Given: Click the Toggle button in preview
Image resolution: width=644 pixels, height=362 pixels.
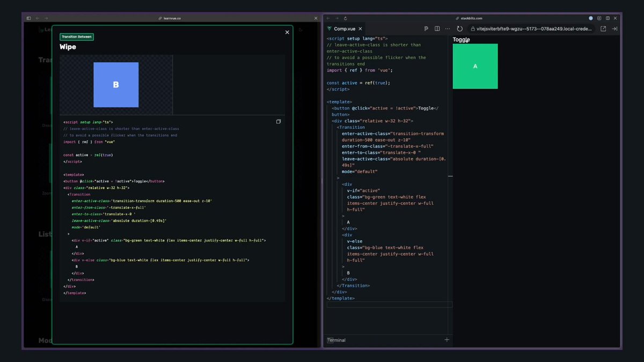Looking at the screenshot, I should point(461,40).
